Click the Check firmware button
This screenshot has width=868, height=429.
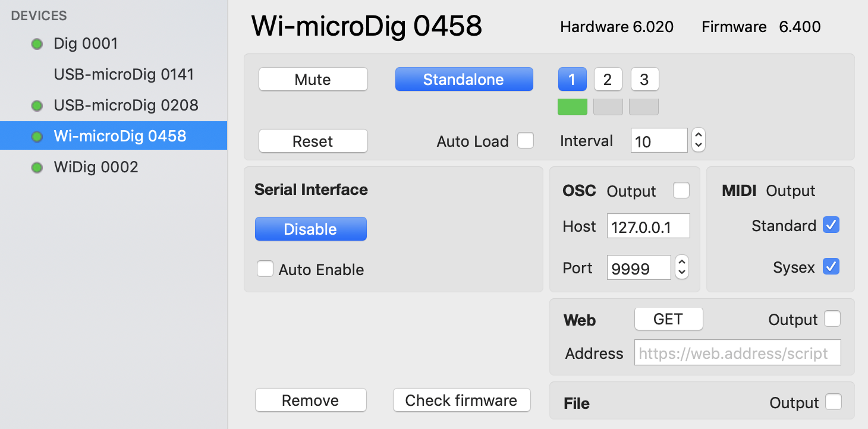[x=461, y=400]
